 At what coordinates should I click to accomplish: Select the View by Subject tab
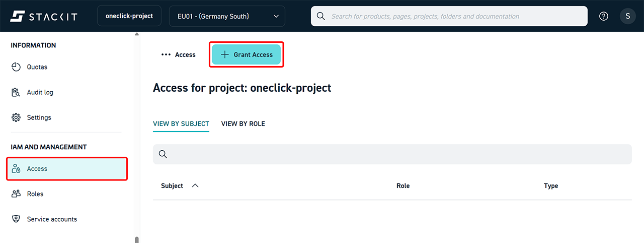pyautogui.click(x=181, y=124)
